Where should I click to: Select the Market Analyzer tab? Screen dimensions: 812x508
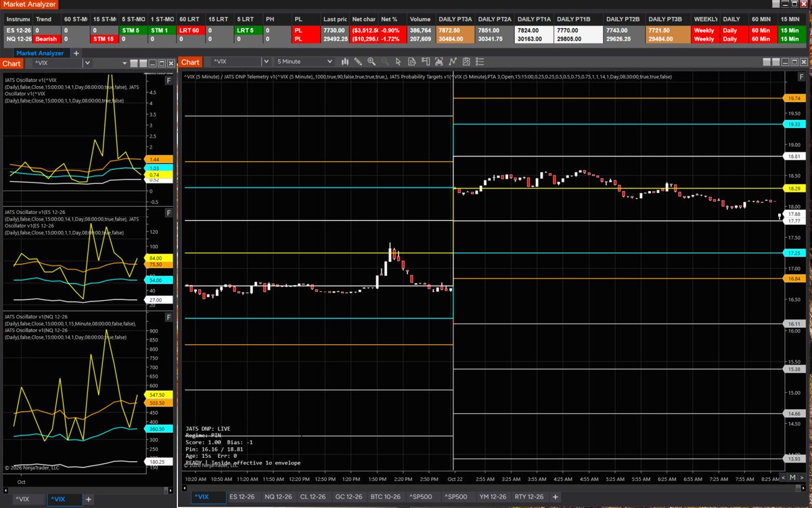pyautogui.click(x=41, y=52)
